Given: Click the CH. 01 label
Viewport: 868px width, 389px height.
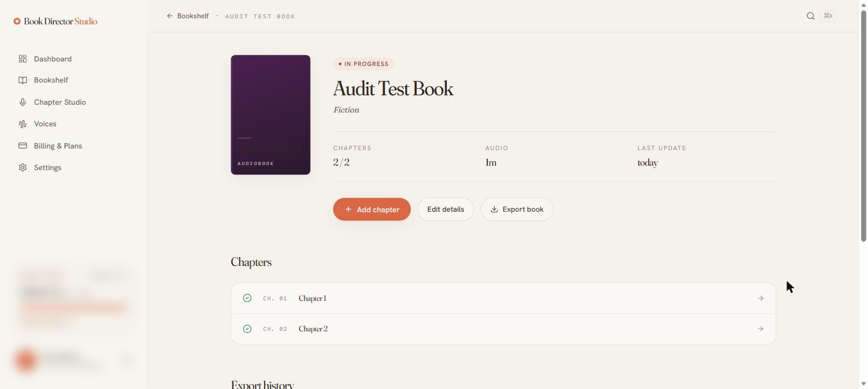Looking at the screenshot, I should point(275,298).
